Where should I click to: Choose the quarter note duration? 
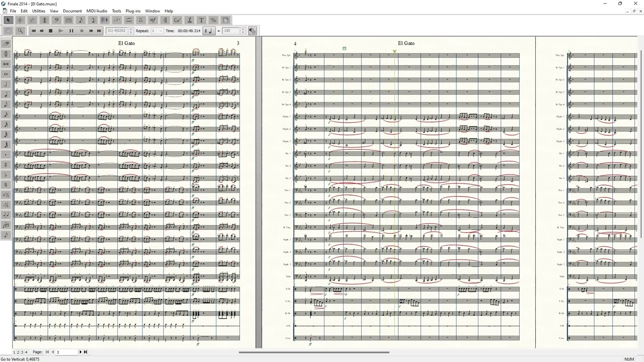click(6, 94)
